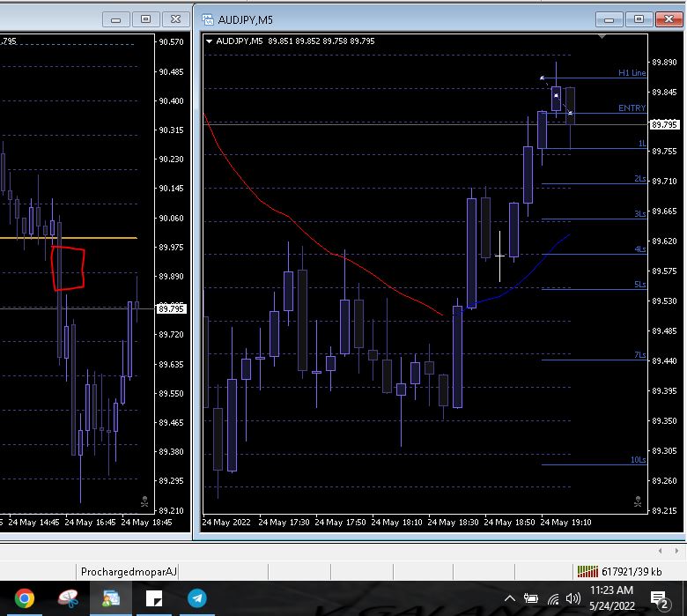Click the taskbar clock showing 11:23 AM
Screen dimensions: 687x616
(611, 590)
